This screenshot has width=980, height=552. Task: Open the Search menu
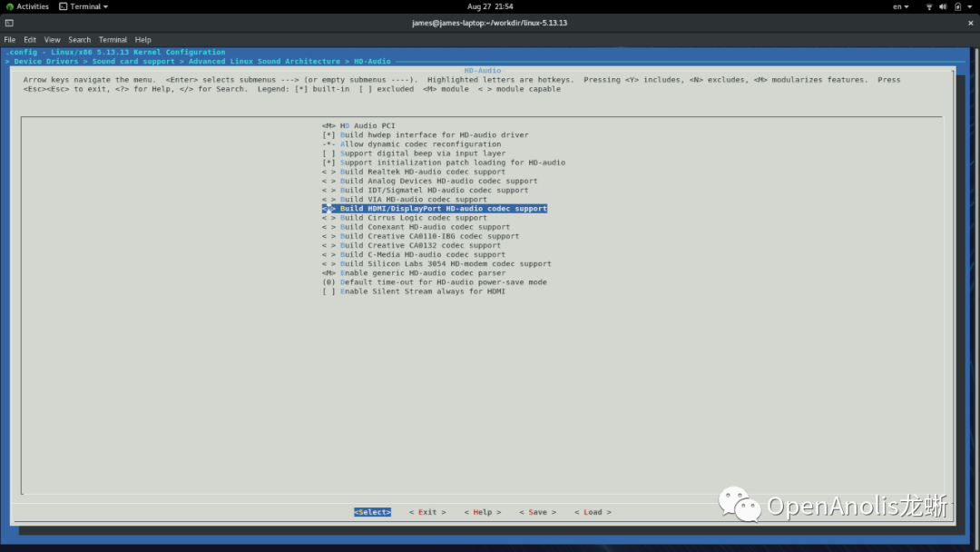tap(79, 39)
